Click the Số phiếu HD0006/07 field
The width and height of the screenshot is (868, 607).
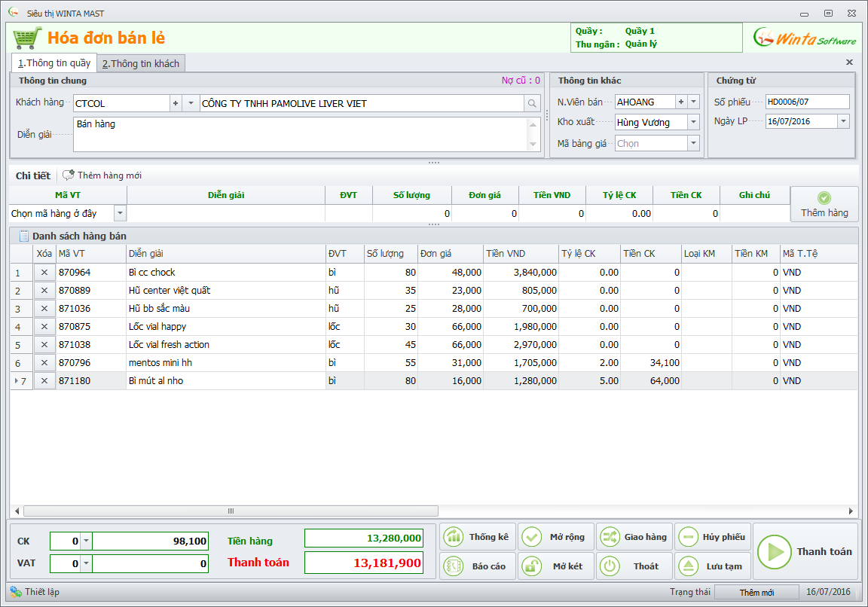(807, 102)
